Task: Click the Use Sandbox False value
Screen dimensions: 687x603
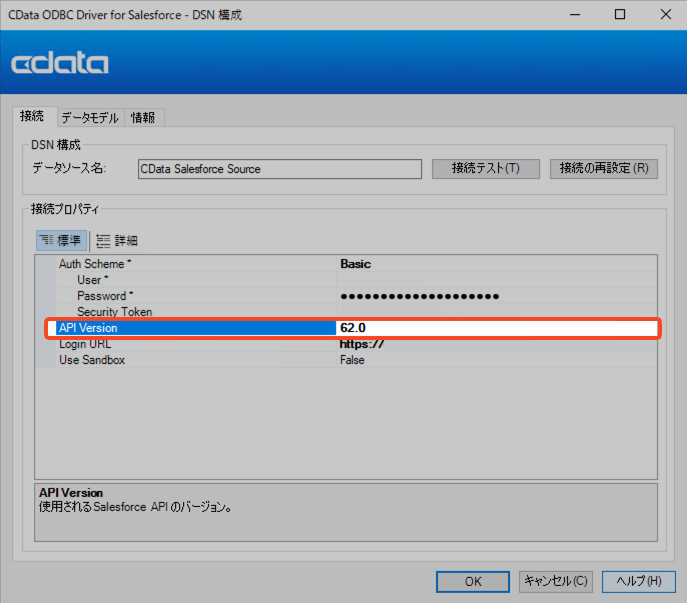Action: click(352, 360)
